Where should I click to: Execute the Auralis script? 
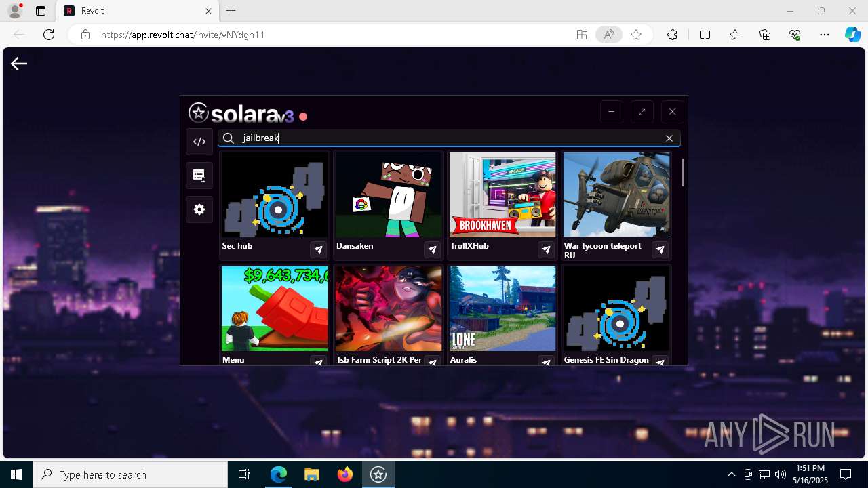[x=546, y=362]
